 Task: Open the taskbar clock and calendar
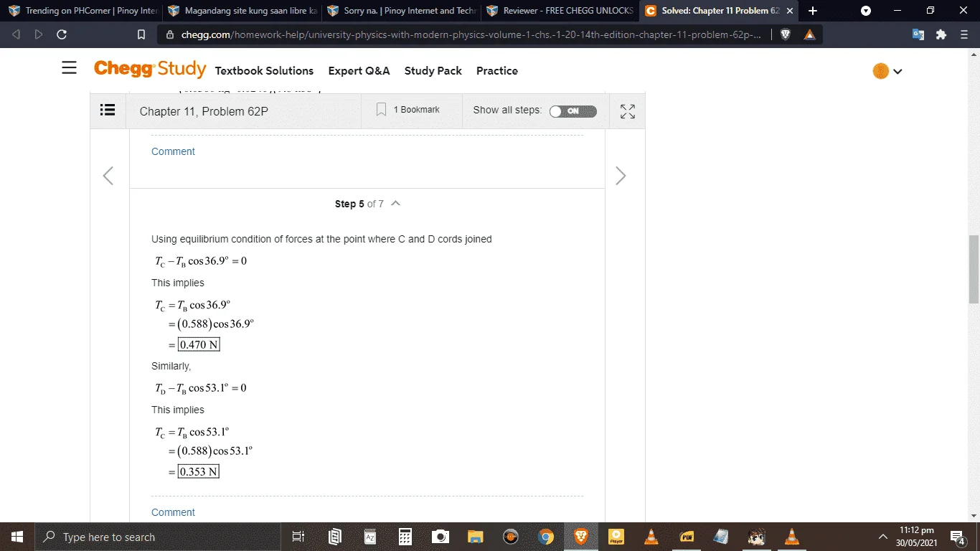coord(917,537)
